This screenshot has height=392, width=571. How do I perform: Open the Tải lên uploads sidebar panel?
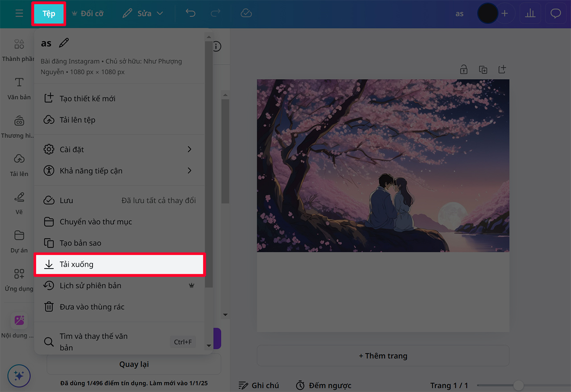[19, 165]
